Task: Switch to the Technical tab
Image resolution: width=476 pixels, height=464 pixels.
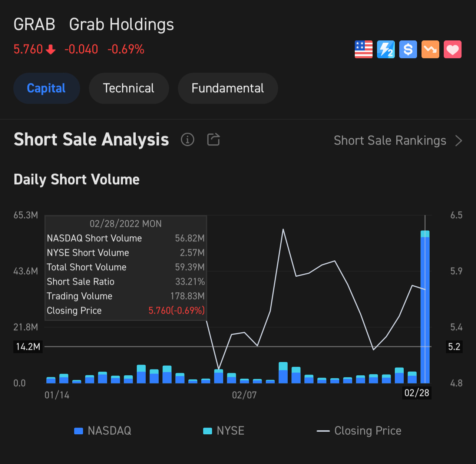Action: 129,88
